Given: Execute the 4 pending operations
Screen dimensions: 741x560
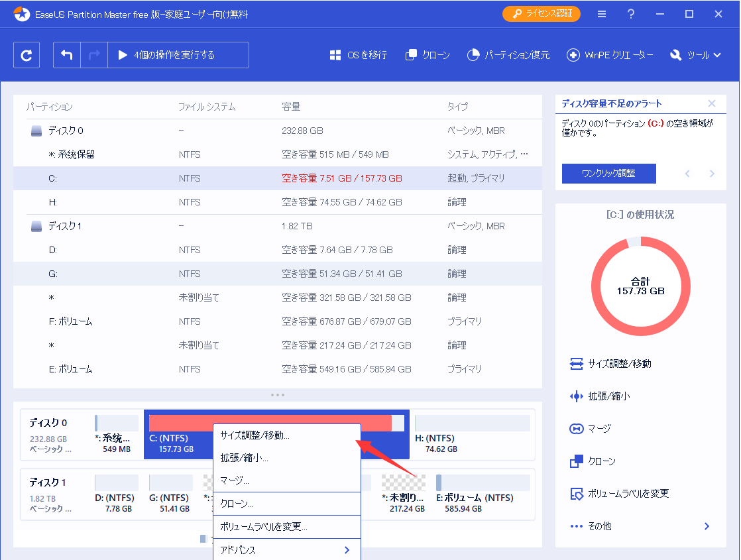Looking at the screenshot, I should tap(179, 55).
